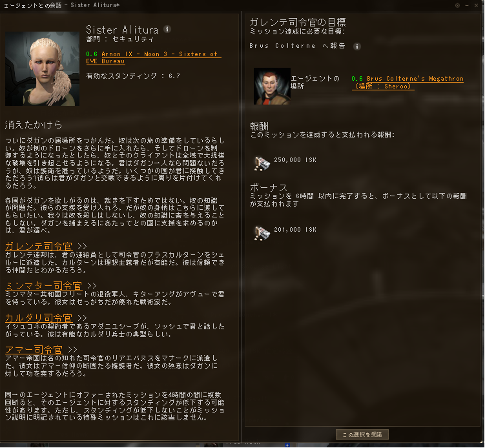
Task: Select the カルダリ司令官 option
Action: click(39, 318)
